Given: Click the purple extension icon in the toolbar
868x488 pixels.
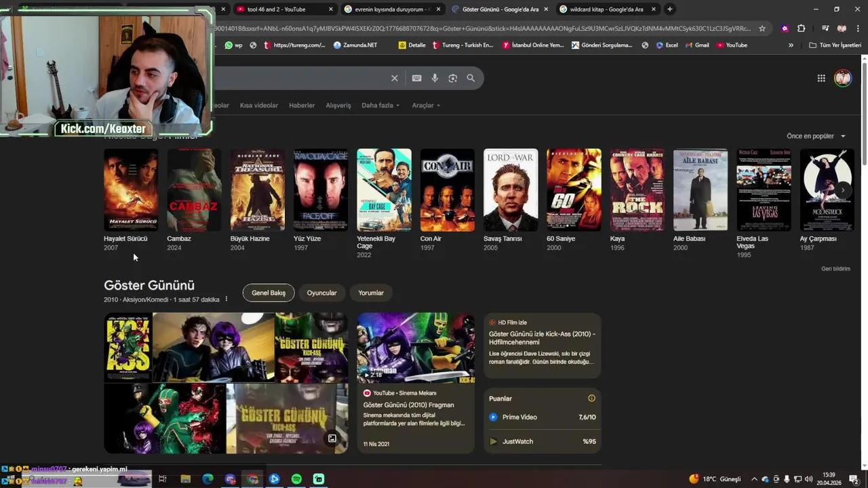Looking at the screenshot, I should [785, 28].
